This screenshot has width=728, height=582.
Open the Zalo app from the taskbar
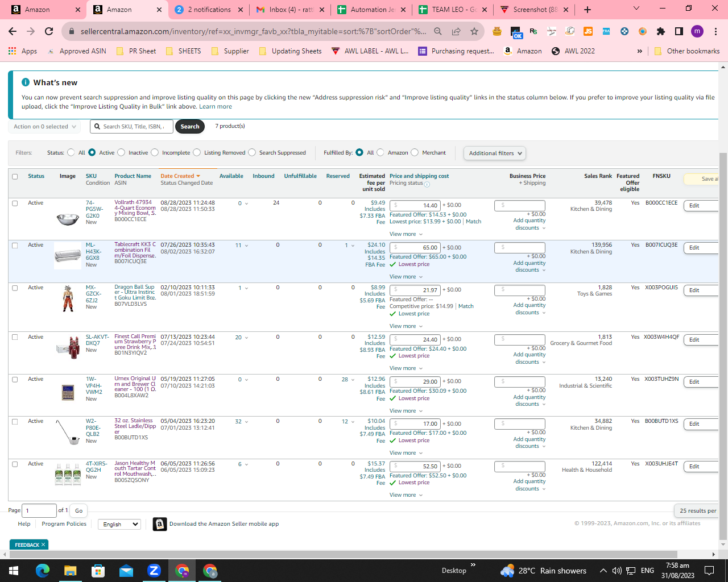[x=154, y=571]
